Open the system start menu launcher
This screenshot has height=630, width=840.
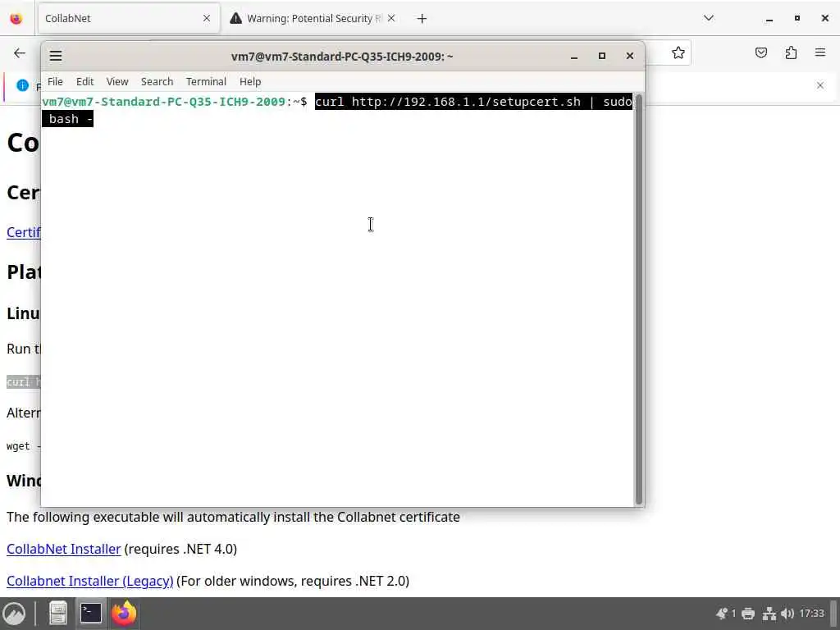[14, 614]
